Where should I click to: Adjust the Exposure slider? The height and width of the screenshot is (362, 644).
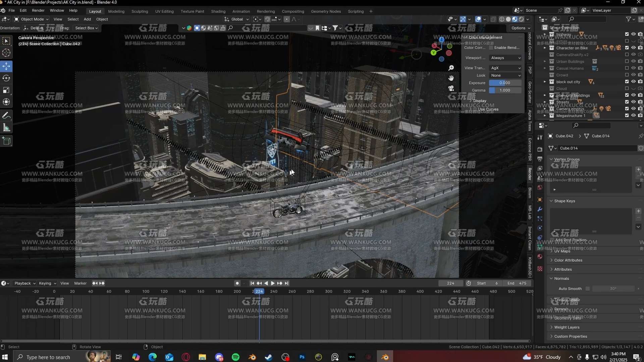505,83
